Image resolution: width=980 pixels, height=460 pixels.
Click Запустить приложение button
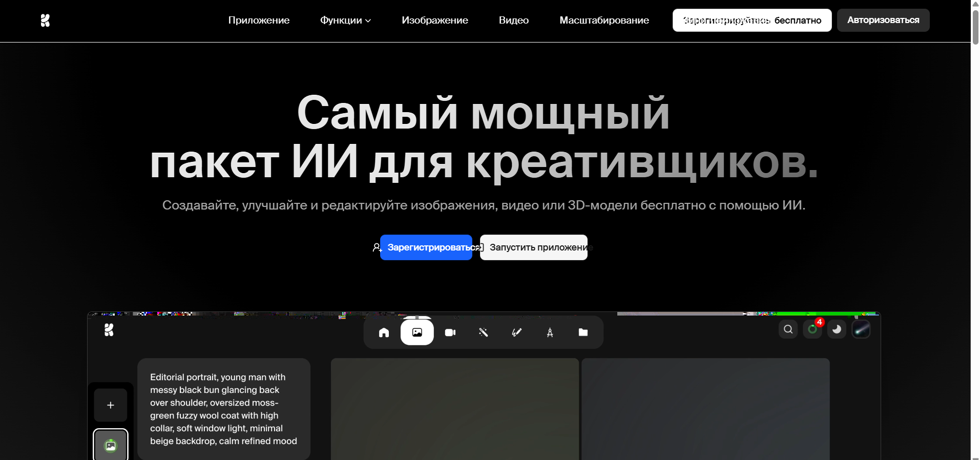(534, 247)
